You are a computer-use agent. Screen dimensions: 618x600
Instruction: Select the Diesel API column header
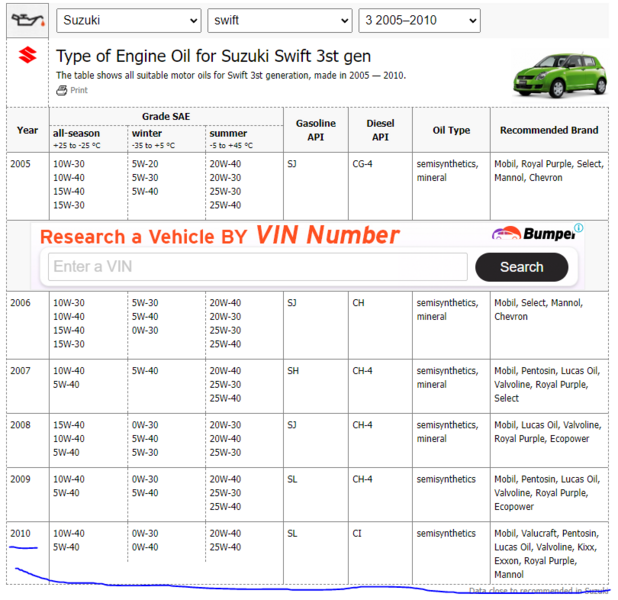pyautogui.click(x=380, y=130)
